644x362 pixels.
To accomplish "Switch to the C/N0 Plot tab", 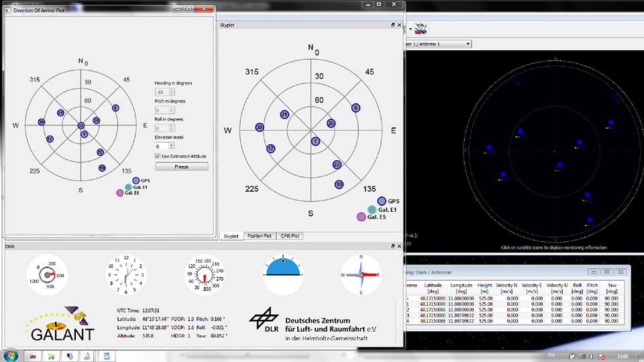I will 290,236.
